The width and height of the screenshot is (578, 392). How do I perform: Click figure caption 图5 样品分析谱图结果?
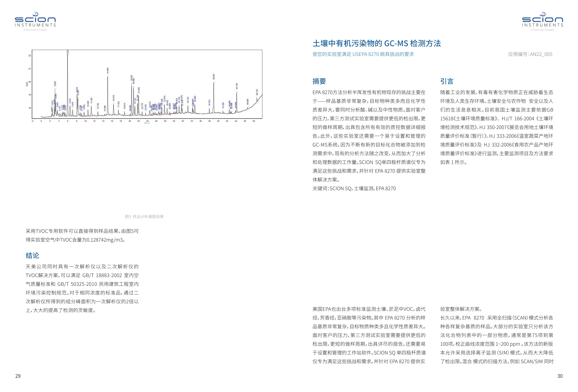tap(144, 216)
